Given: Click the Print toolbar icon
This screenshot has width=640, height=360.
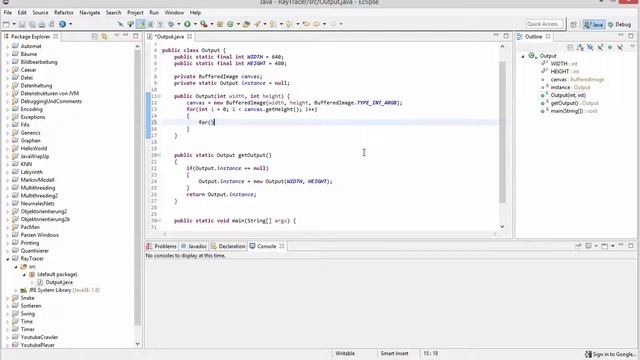Looking at the screenshot, I should tap(42, 24).
